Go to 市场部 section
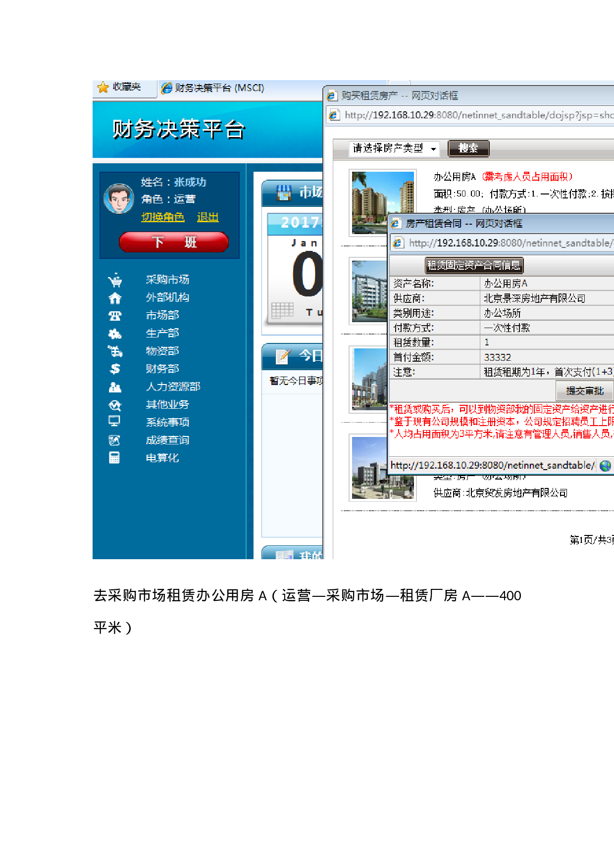614x868 pixels. (x=162, y=315)
